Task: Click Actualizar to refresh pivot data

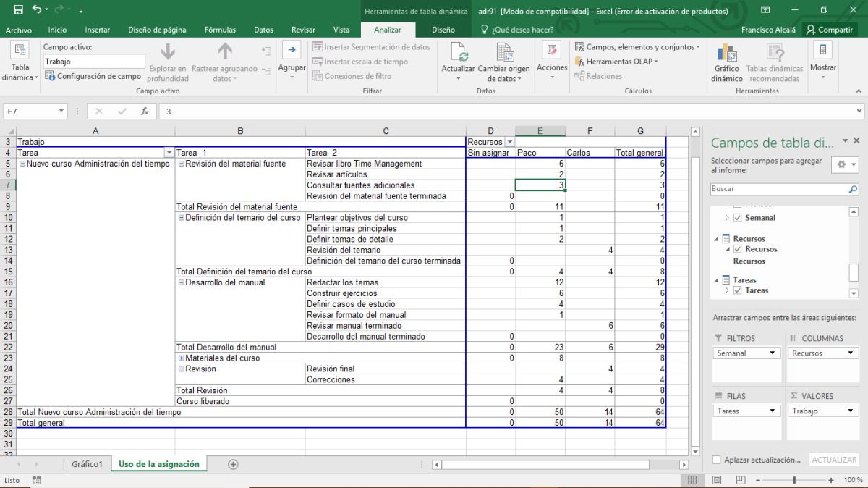Action: coord(458,62)
